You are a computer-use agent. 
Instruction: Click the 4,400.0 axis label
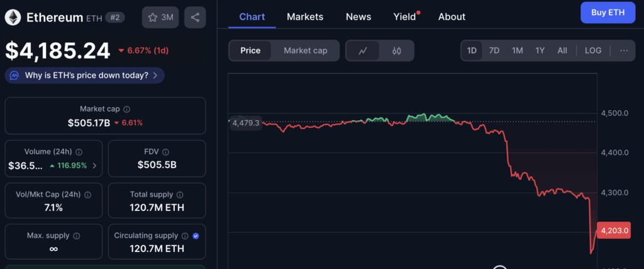(614, 152)
